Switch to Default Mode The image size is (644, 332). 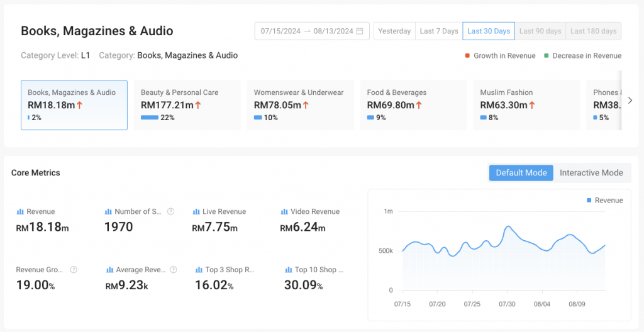click(x=521, y=173)
